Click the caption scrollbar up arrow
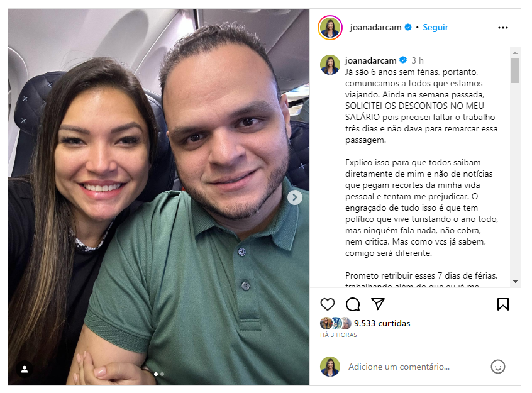 pos(515,53)
